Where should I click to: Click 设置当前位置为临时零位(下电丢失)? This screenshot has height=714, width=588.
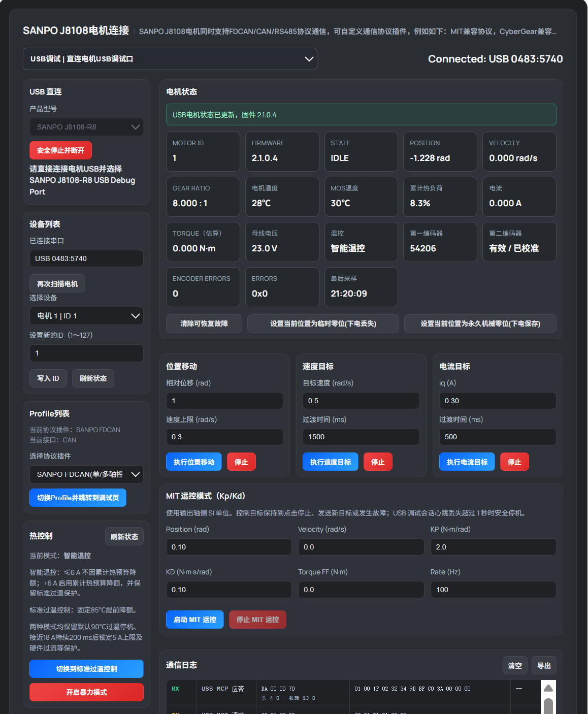tap(323, 323)
